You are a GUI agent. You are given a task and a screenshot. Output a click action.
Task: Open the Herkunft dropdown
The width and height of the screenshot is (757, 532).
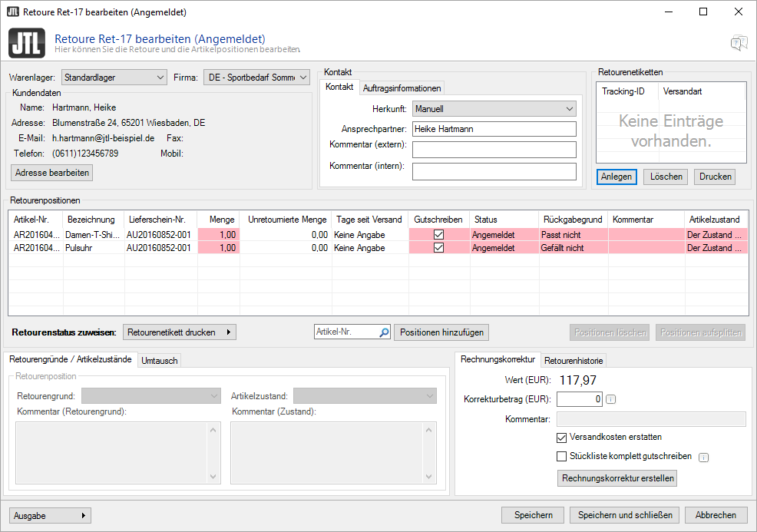tap(494, 109)
